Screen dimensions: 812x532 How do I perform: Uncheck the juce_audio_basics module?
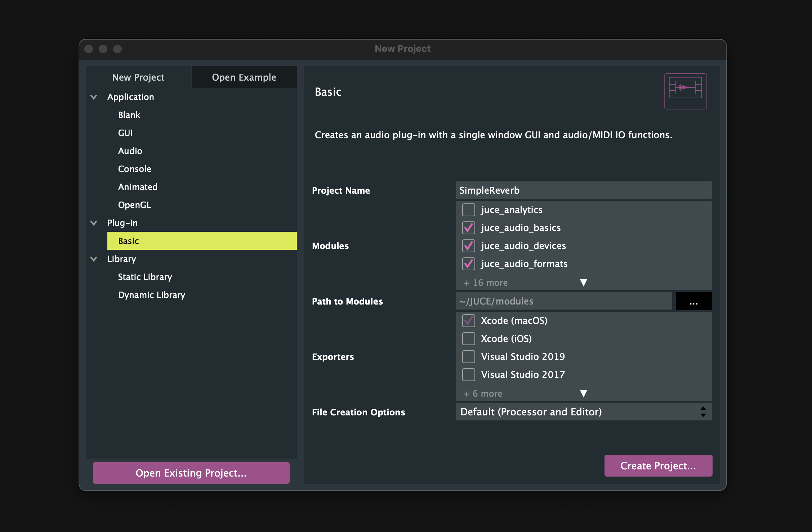pyautogui.click(x=468, y=228)
